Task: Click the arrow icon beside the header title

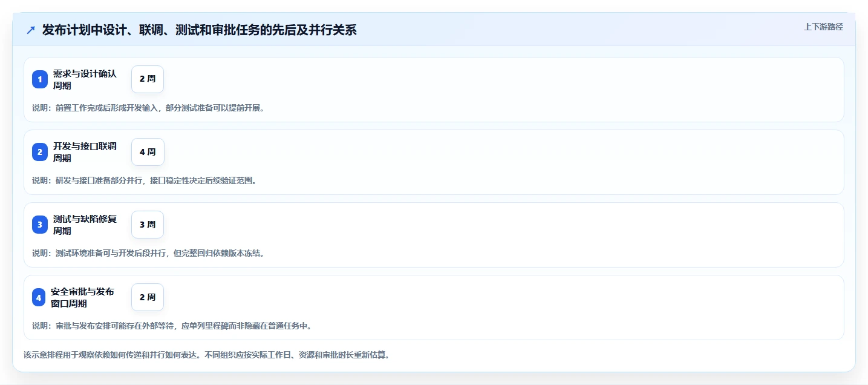Action: pos(31,30)
